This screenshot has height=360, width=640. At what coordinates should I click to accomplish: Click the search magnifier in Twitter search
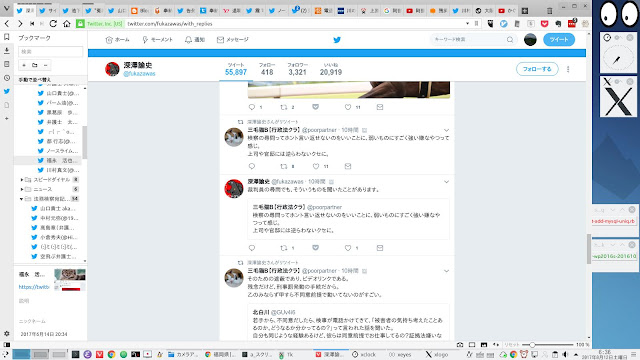coord(510,40)
